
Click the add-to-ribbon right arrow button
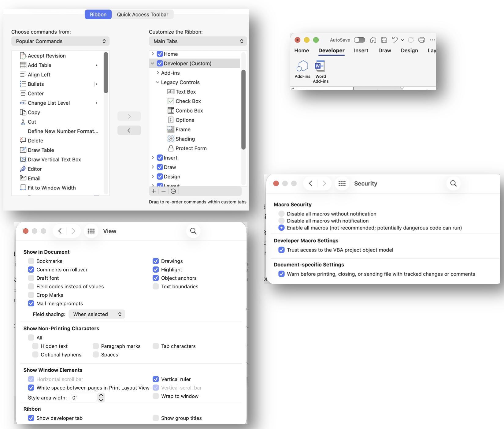coord(129,116)
